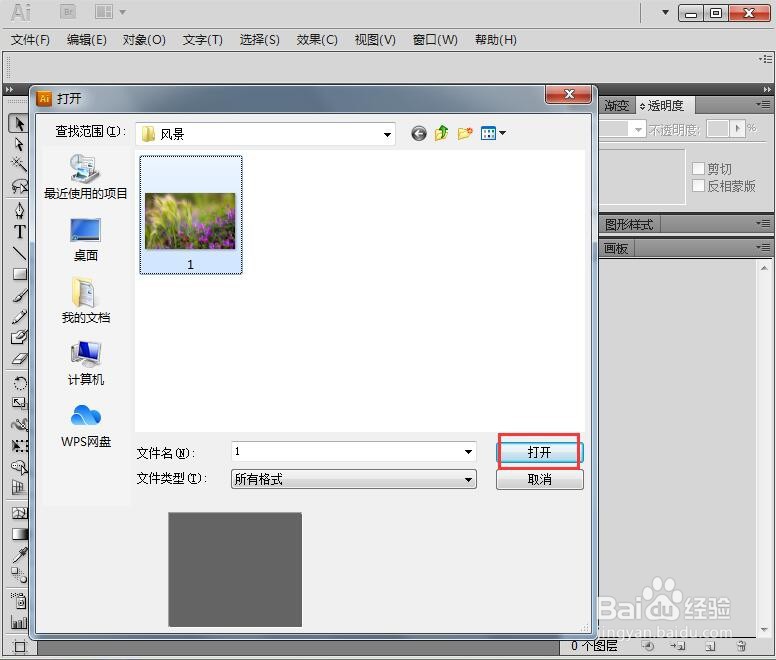
Task: Go to WPS网盘 location
Action: [x=86, y=426]
